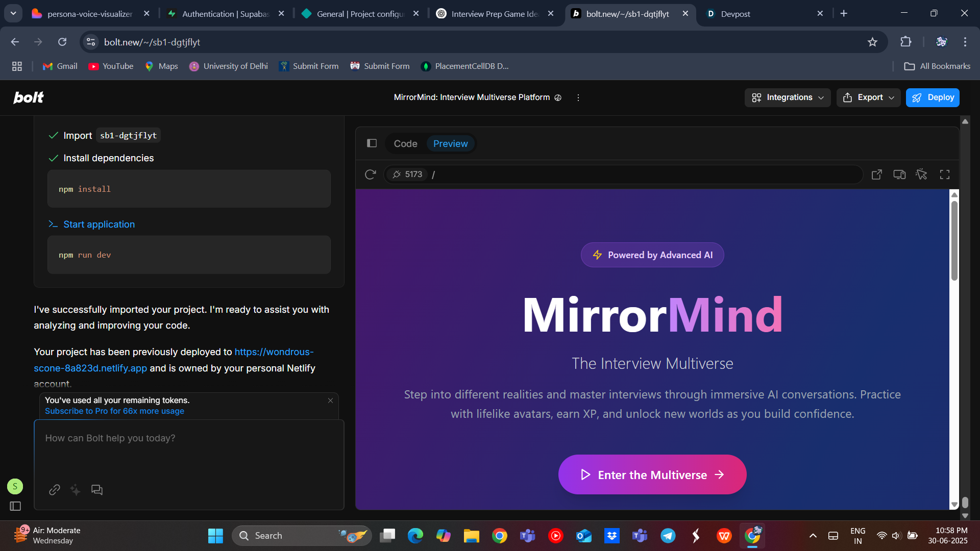Click the enhance prompt sparkle icon
Image resolution: width=980 pixels, height=551 pixels.
(x=76, y=490)
